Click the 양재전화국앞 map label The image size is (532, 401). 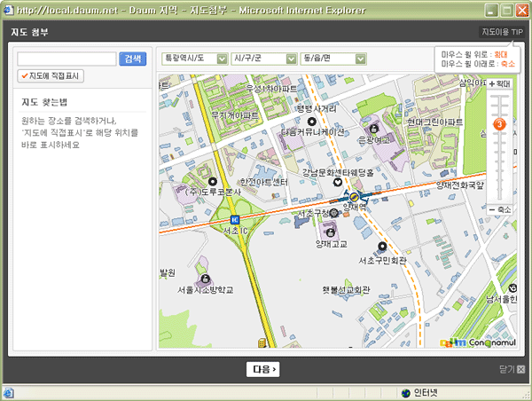click(459, 185)
